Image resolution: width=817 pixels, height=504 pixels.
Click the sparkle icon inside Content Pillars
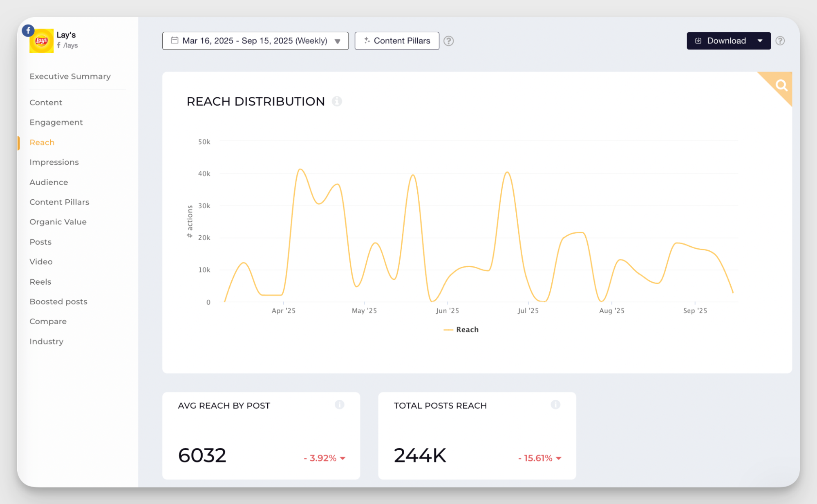click(367, 40)
